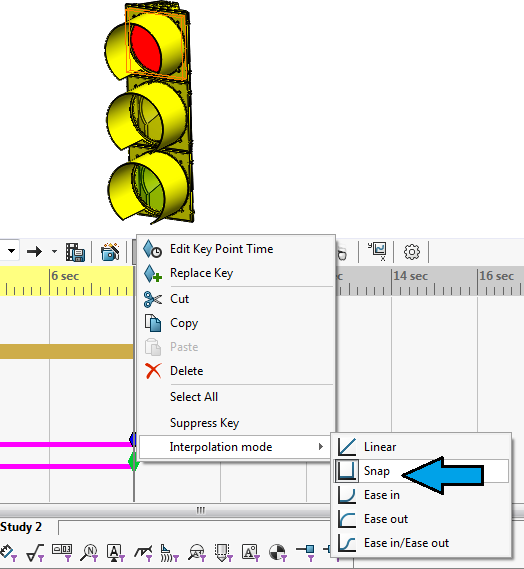Switch to the Study 2 tab

coord(21,527)
